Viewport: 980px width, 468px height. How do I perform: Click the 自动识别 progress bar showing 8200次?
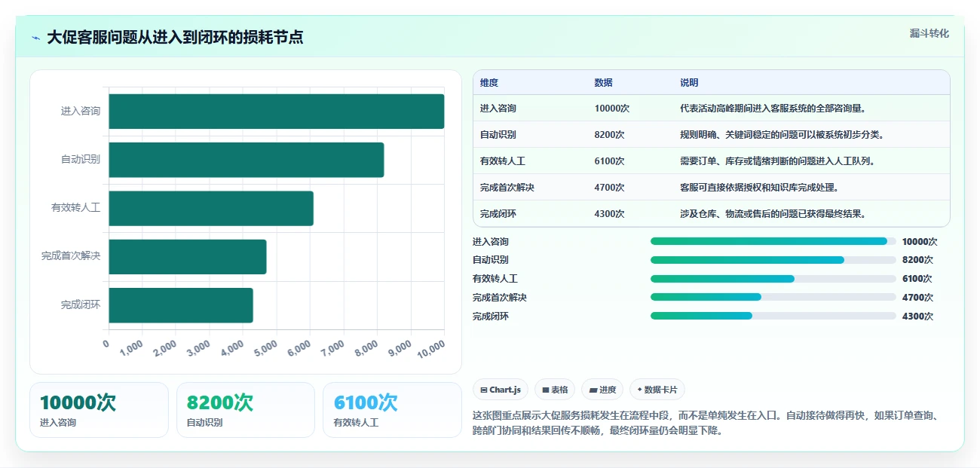773,260
